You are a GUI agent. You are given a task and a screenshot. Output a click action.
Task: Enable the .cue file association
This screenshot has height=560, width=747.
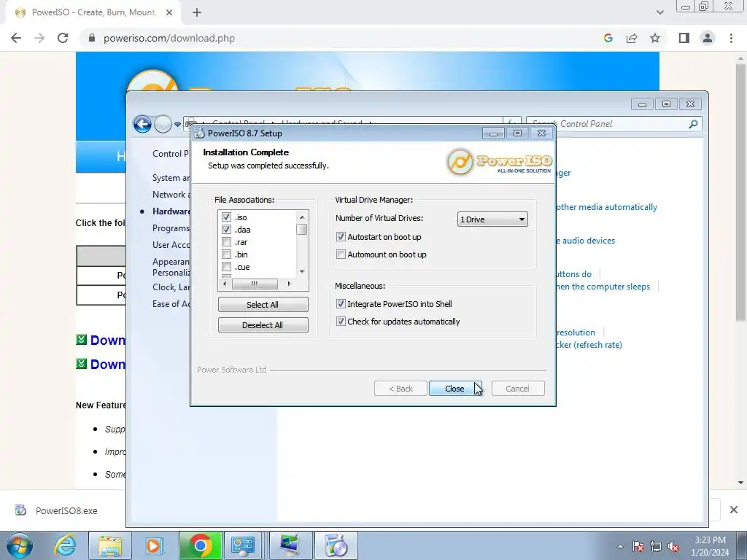pyautogui.click(x=226, y=267)
